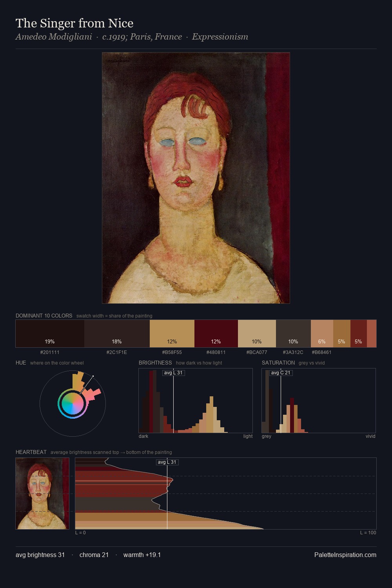This screenshot has width=392, height=588.
Task: Click the 'L = 100' axis label
Action: coord(368,533)
